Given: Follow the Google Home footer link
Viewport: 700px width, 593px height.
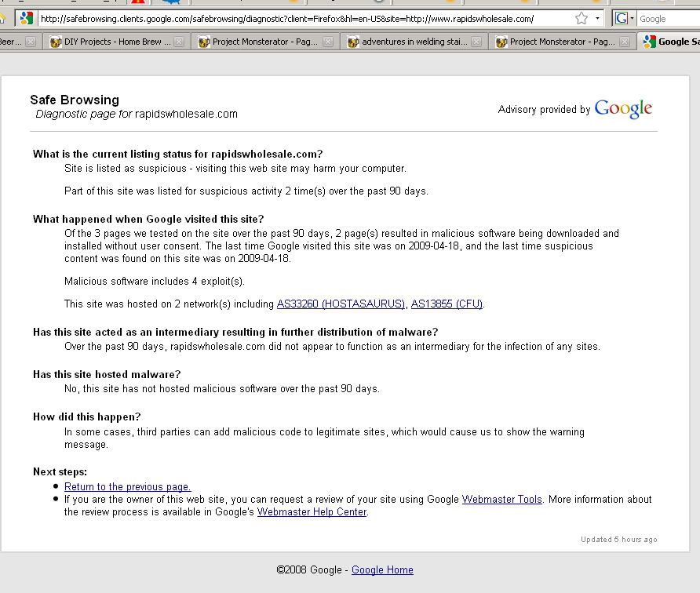Looking at the screenshot, I should click(x=382, y=569).
